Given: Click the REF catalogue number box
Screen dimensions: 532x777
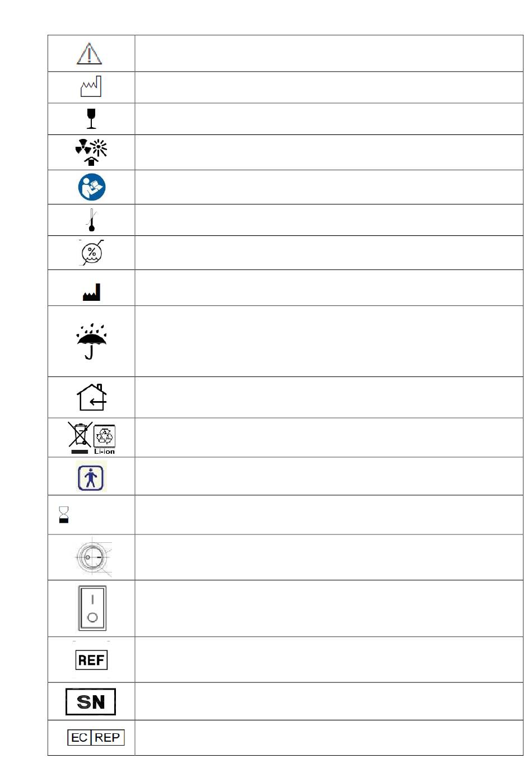Looking at the screenshot, I should (x=91, y=660).
